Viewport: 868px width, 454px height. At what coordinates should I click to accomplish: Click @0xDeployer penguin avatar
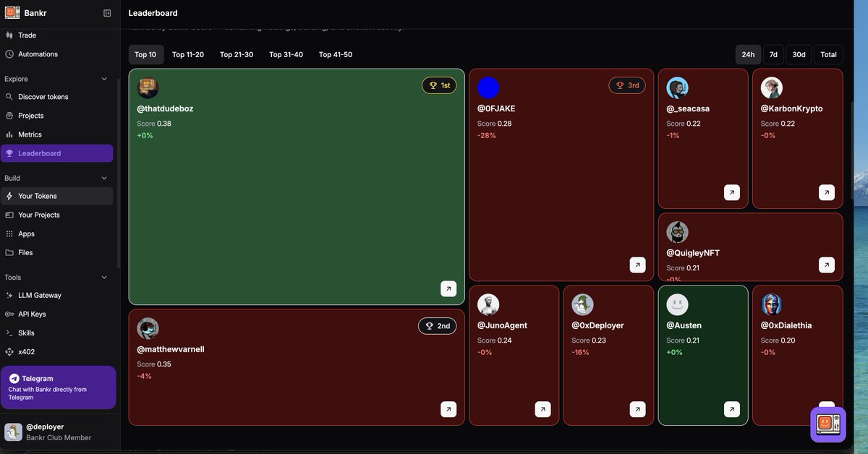(582, 304)
